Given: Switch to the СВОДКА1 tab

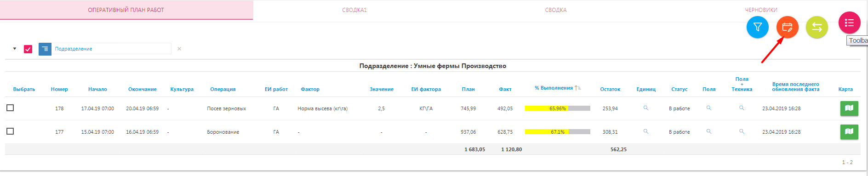Looking at the screenshot, I should point(354,10).
